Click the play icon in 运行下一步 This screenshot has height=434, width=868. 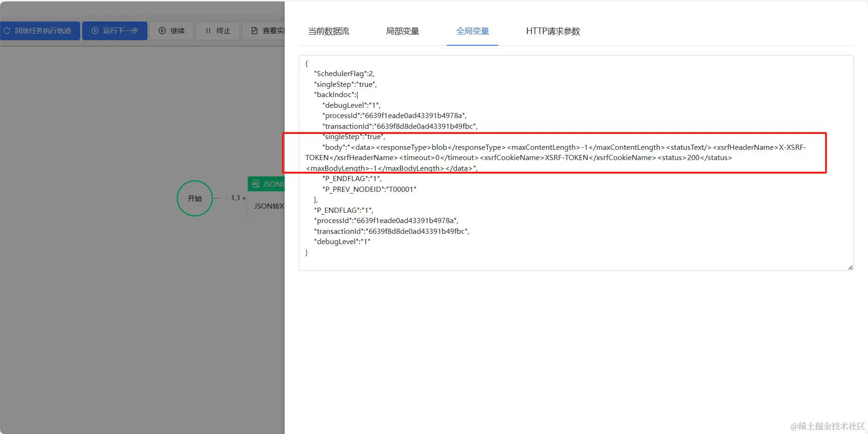[x=95, y=31]
